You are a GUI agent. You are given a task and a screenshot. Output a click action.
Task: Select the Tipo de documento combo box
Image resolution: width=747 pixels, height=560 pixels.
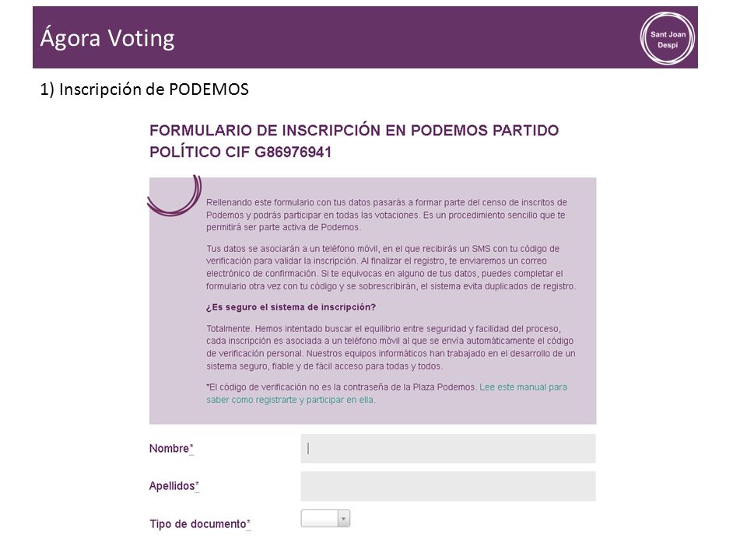pyautogui.click(x=325, y=519)
